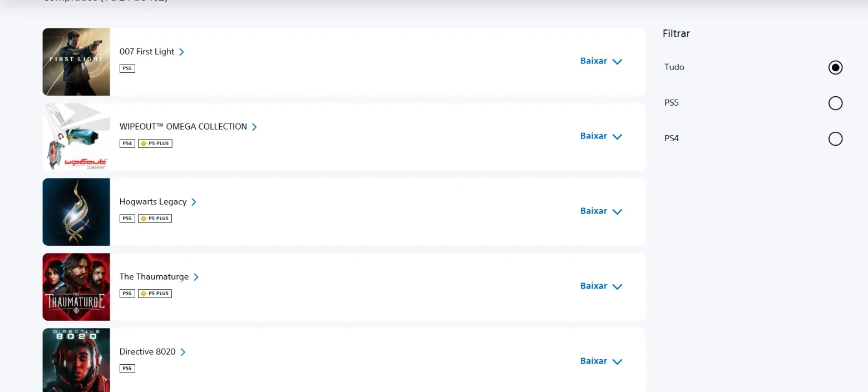Expand Baixar dropdown for WIPEOUT OMEGA COLLECTION

pyautogui.click(x=601, y=136)
